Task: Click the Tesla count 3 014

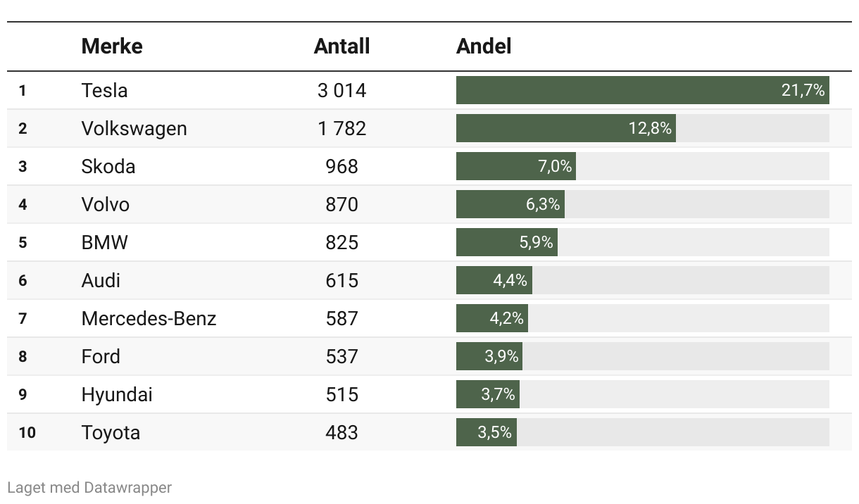Action: click(x=342, y=90)
